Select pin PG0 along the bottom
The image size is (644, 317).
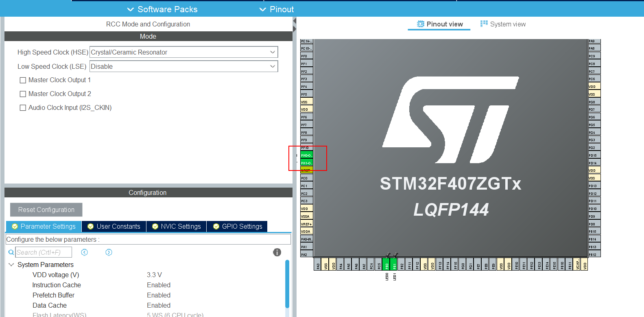[x=463, y=264]
